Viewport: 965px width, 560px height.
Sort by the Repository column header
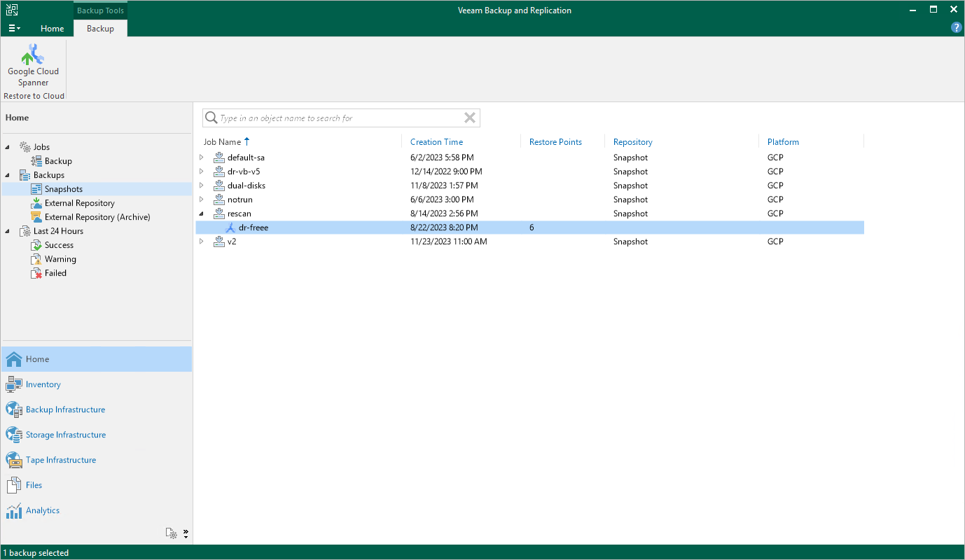click(633, 142)
